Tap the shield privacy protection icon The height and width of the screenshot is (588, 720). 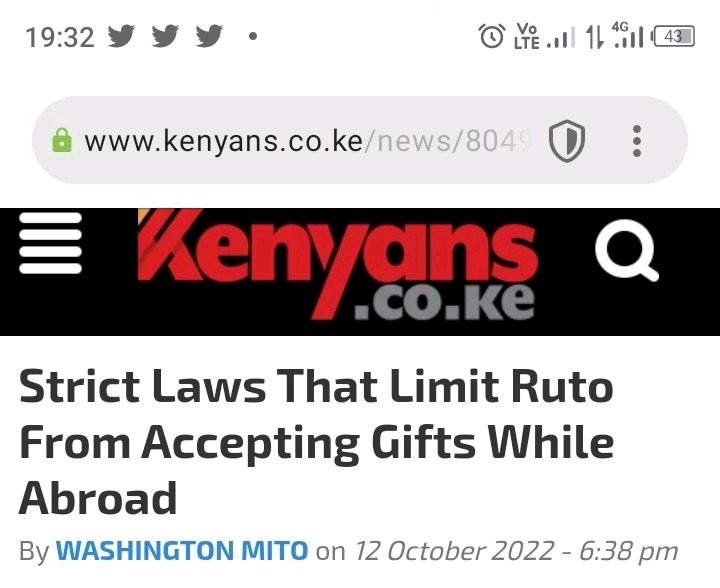point(567,141)
